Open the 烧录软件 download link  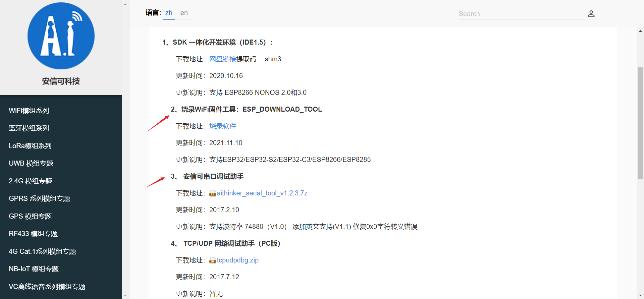coord(223,126)
